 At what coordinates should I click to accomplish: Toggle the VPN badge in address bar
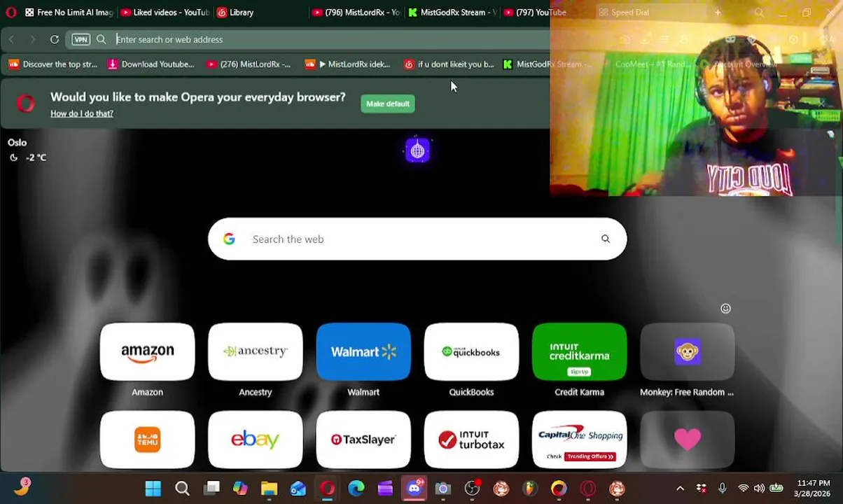[81, 39]
